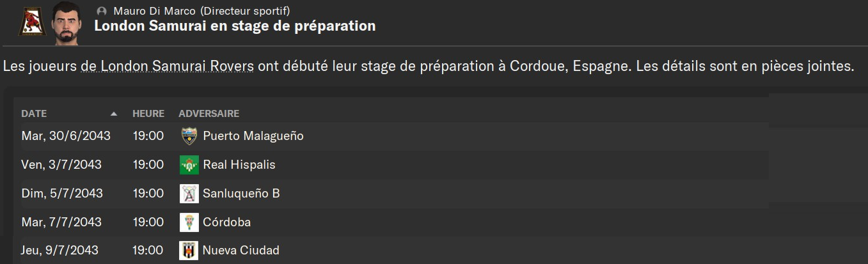868x264 pixels.
Task: Open the Real Hispalis team name
Action: click(x=239, y=165)
